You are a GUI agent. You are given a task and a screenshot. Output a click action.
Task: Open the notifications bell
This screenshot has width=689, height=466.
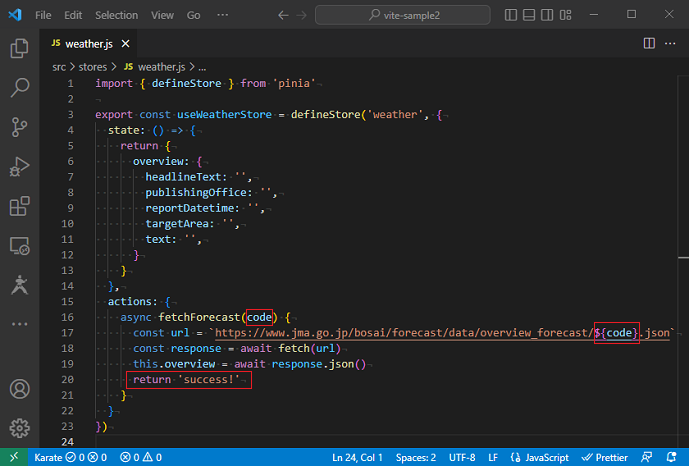[671, 457]
